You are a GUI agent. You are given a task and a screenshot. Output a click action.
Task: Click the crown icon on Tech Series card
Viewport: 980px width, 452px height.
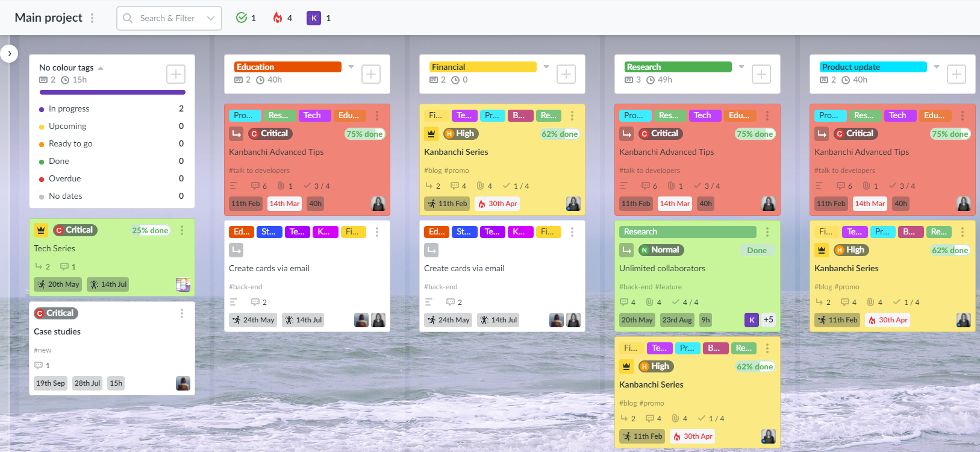(41, 230)
